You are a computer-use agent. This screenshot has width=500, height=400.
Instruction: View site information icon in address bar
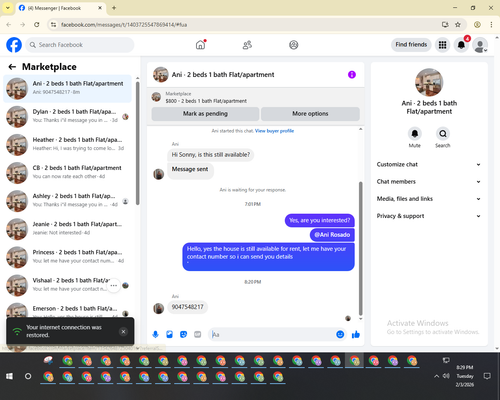pyautogui.click(x=53, y=25)
